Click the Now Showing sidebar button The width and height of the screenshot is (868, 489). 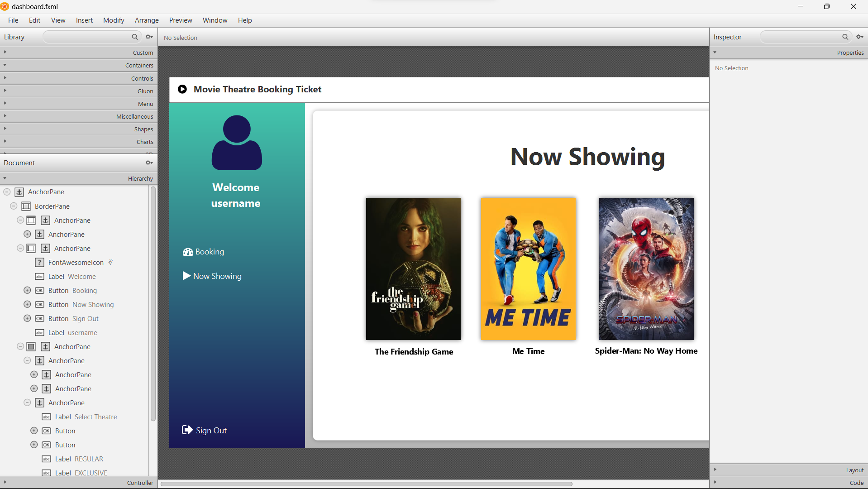212,276
